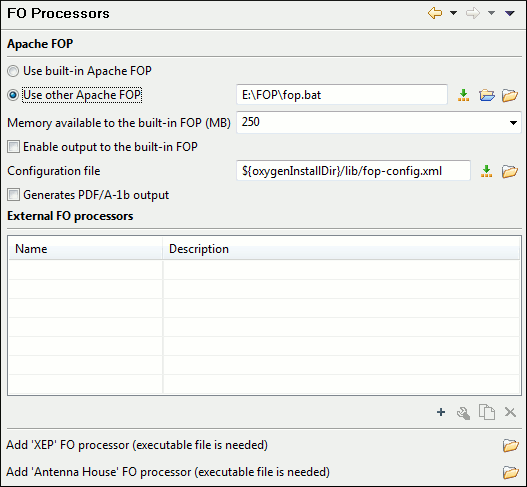Click the back navigation arrow icon
The image size is (527, 487).
click(435, 13)
